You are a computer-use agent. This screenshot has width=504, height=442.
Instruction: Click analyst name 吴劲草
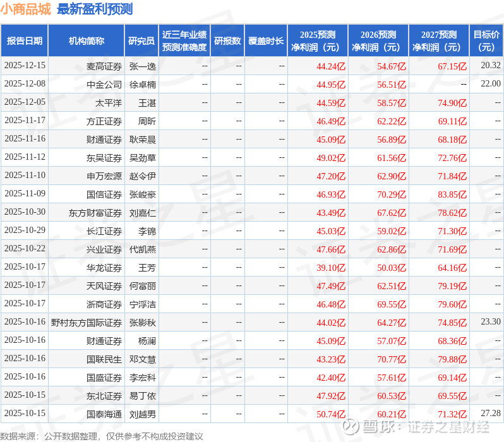(143, 158)
